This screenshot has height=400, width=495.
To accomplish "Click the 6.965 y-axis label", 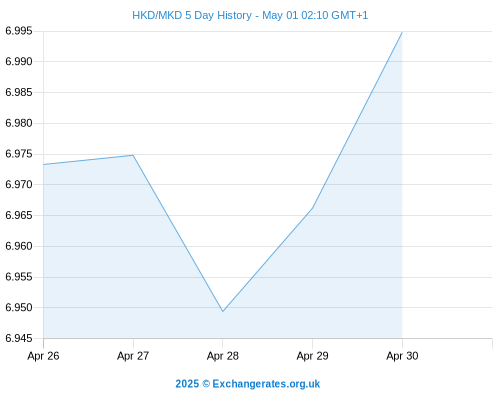I will 19,215.
